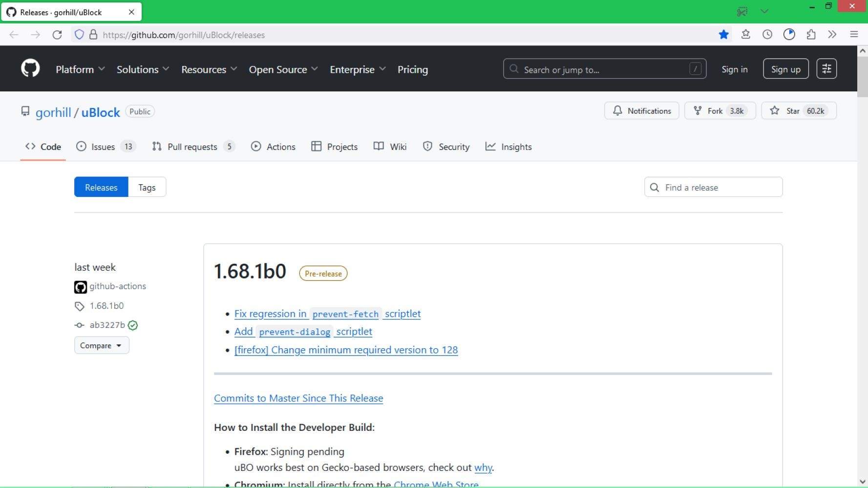
Task: Expand the Compare dropdown
Action: (101, 345)
